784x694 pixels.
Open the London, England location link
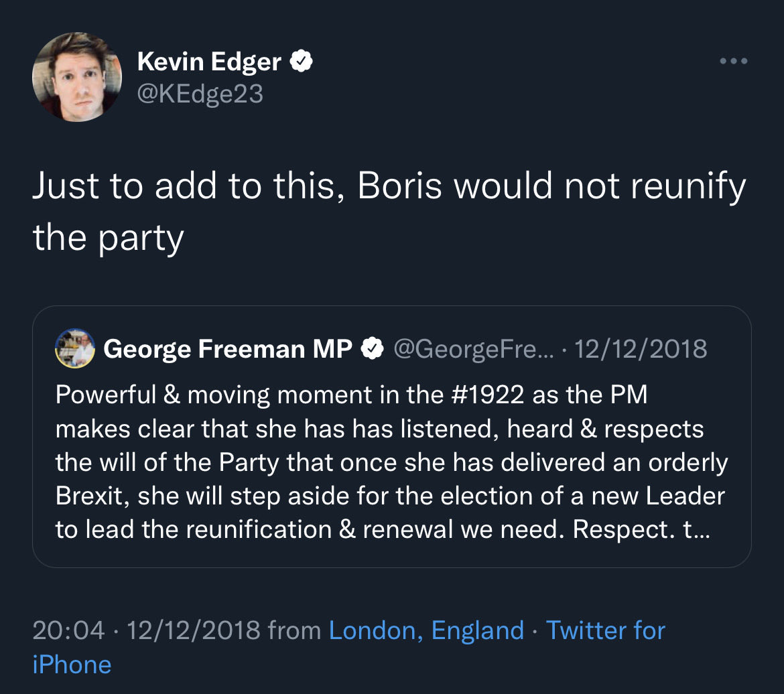(x=426, y=630)
